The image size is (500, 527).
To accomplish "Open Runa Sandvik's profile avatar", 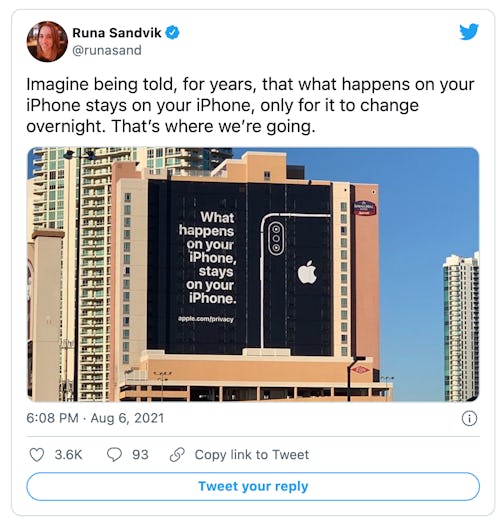I will (47, 42).
